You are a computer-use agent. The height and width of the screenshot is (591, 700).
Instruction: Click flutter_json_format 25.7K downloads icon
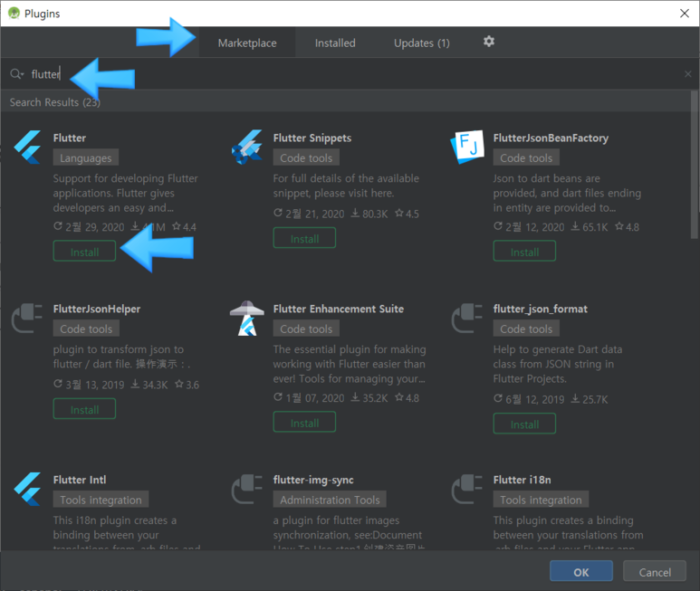[x=575, y=398]
